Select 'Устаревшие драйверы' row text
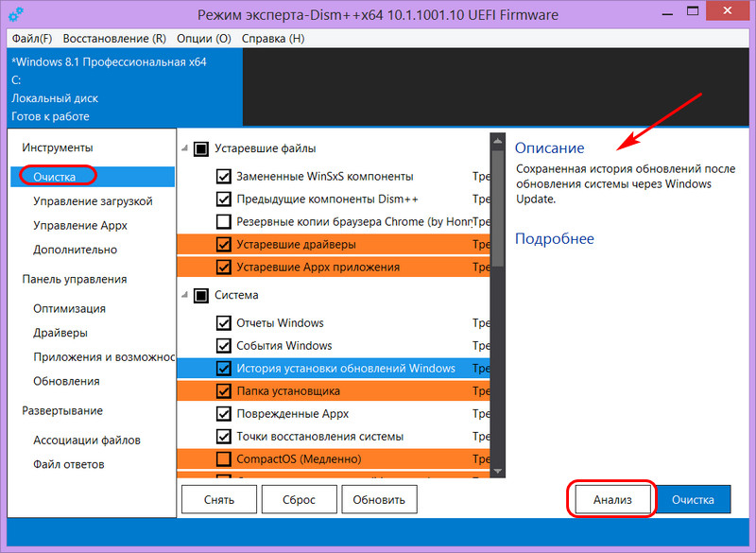 point(296,245)
